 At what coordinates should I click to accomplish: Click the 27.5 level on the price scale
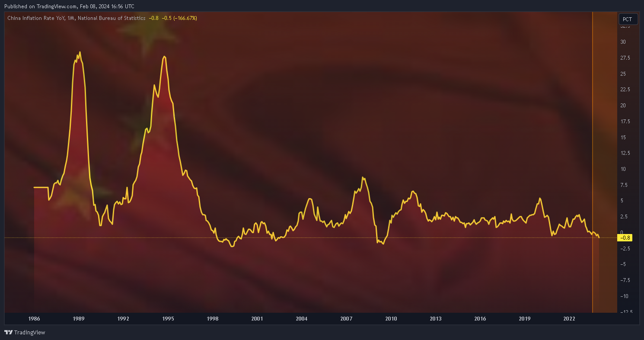(x=625, y=58)
